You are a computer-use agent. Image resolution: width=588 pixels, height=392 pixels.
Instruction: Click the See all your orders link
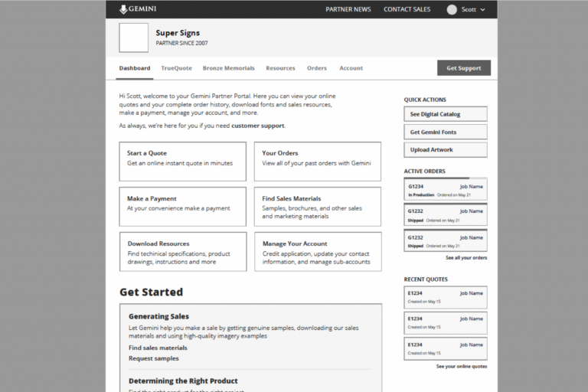coord(466,258)
